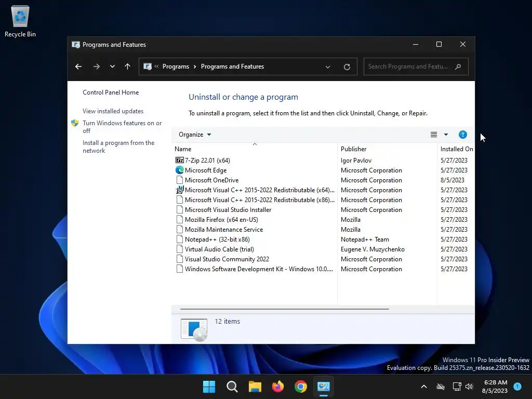Screen dimensions: 532x399
Task: Select the Windows Software Development Kit icon
Action: (x=179, y=269)
